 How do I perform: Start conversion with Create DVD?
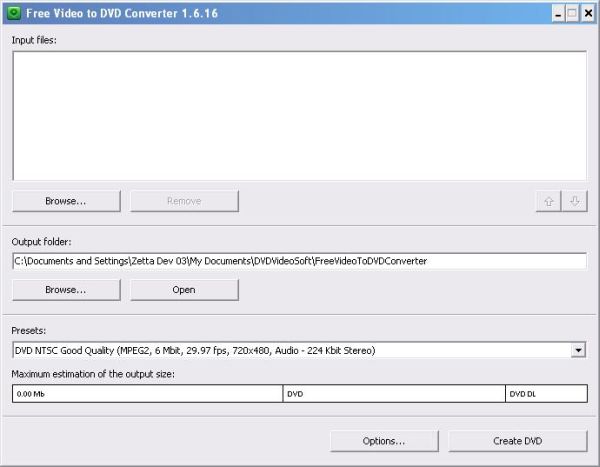point(518,441)
